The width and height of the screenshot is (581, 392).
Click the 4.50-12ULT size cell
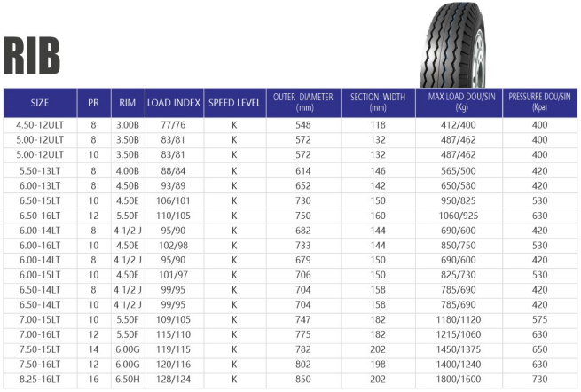click(40, 125)
